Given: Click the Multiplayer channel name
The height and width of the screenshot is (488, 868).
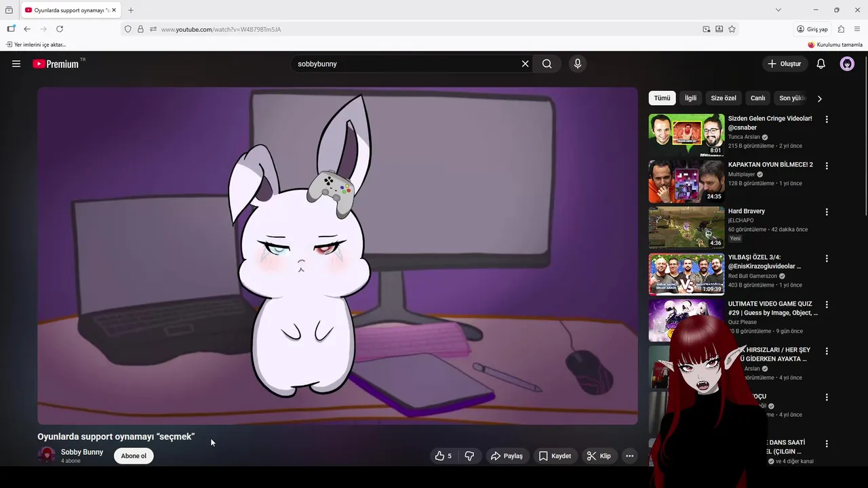Looking at the screenshot, I should click(741, 174).
